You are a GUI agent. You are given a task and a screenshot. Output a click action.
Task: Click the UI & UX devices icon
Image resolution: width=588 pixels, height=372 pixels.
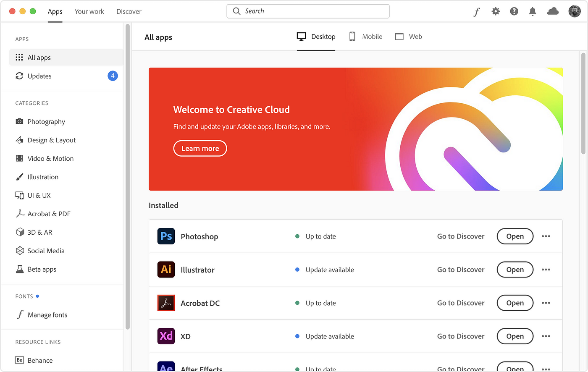[19, 195]
